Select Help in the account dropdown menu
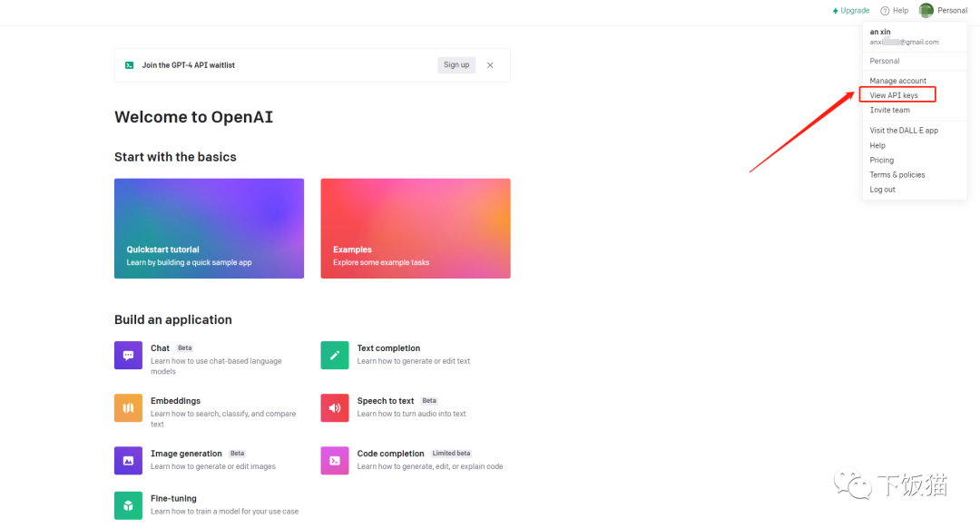Image resolution: width=980 pixels, height=528 pixels. (877, 145)
